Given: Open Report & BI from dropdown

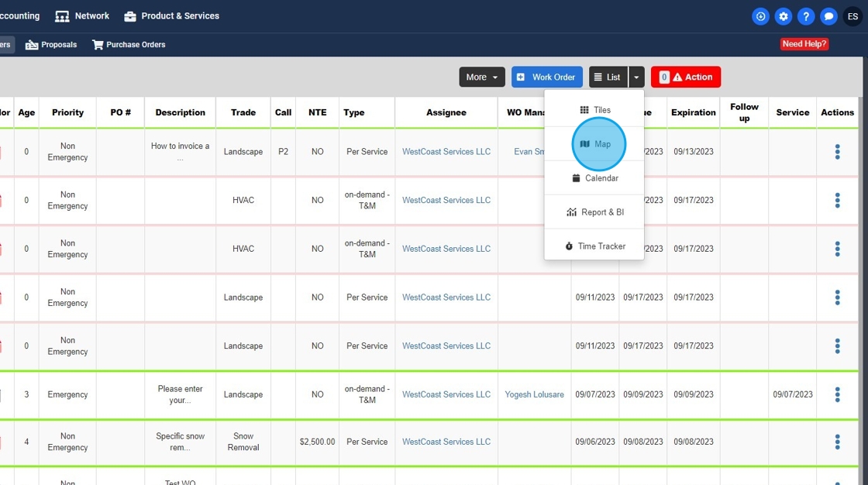Looking at the screenshot, I should (595, 212).
